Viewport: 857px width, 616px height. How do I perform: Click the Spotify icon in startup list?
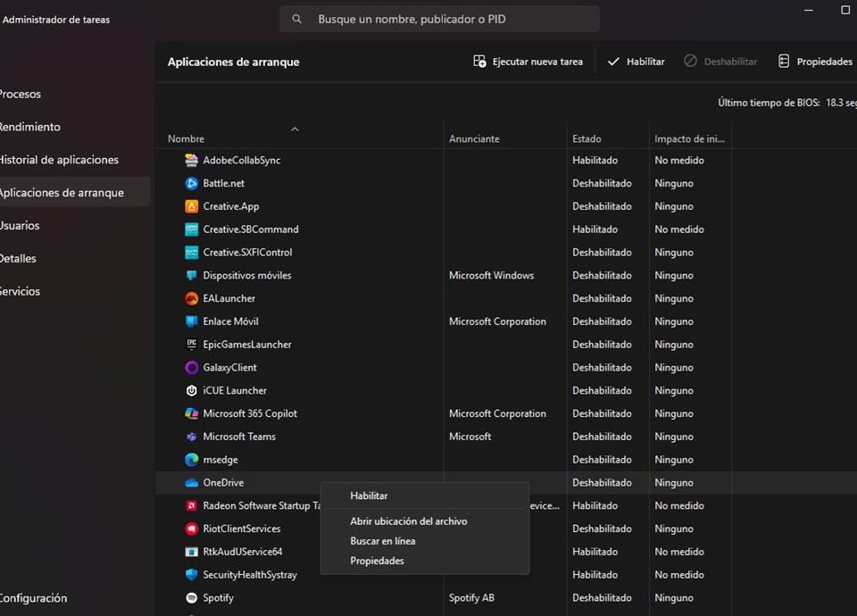click(191, 598)
